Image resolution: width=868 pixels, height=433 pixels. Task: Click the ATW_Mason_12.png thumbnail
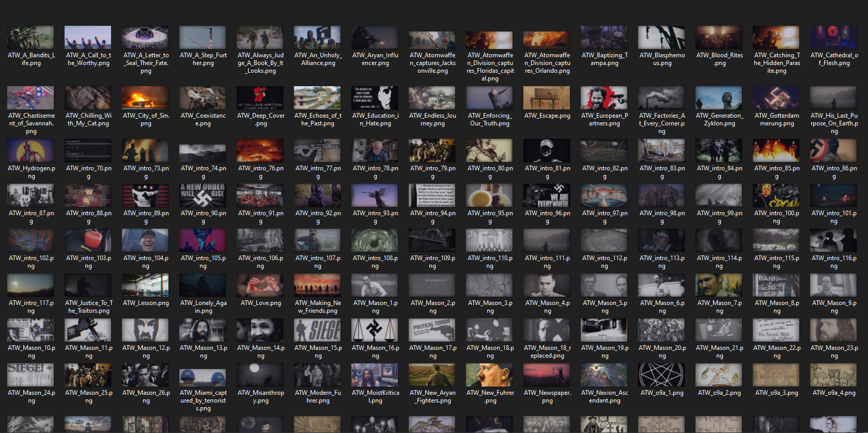point(146,330)
